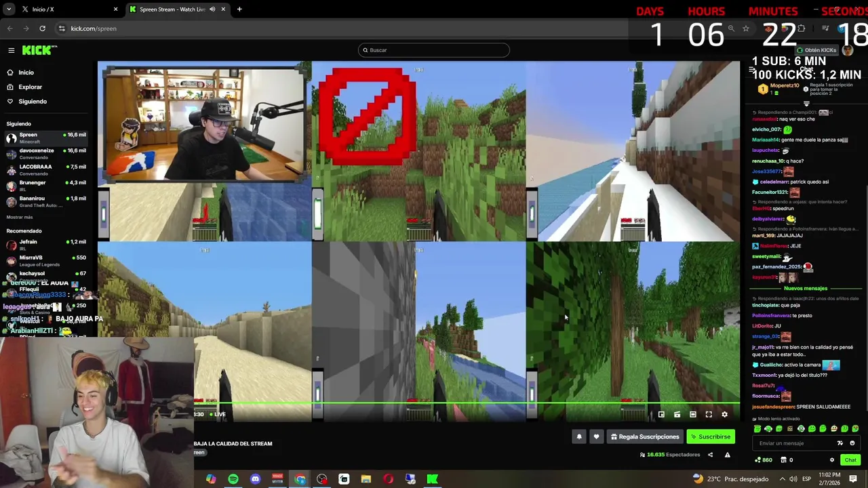Expand the followed list with Mostrar más
868x488 pixels.
(x=20, y=217)
